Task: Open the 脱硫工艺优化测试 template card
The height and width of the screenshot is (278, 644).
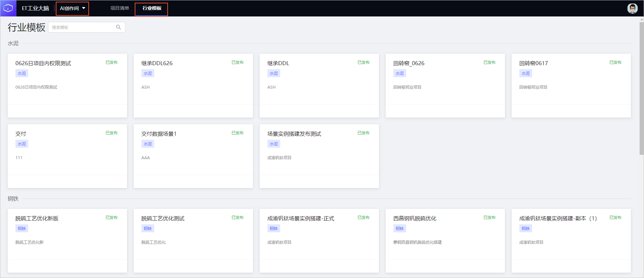Action: click(193, 241)
